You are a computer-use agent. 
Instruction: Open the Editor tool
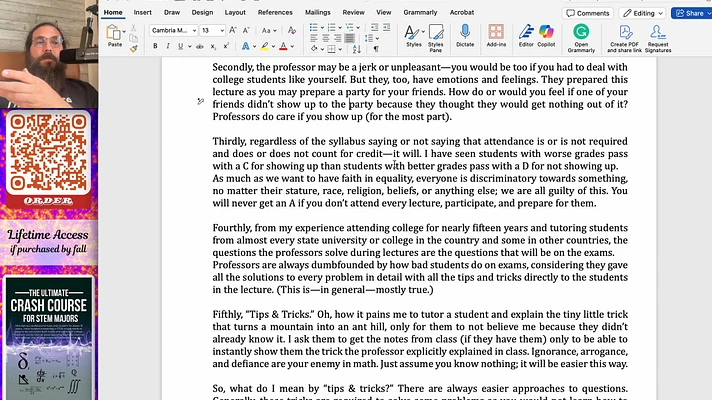[x=526, y=36]
